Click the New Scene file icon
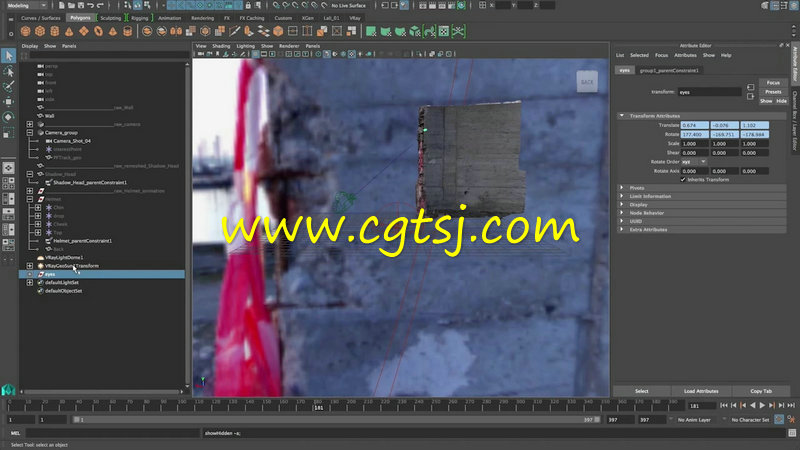 point(61,5)
